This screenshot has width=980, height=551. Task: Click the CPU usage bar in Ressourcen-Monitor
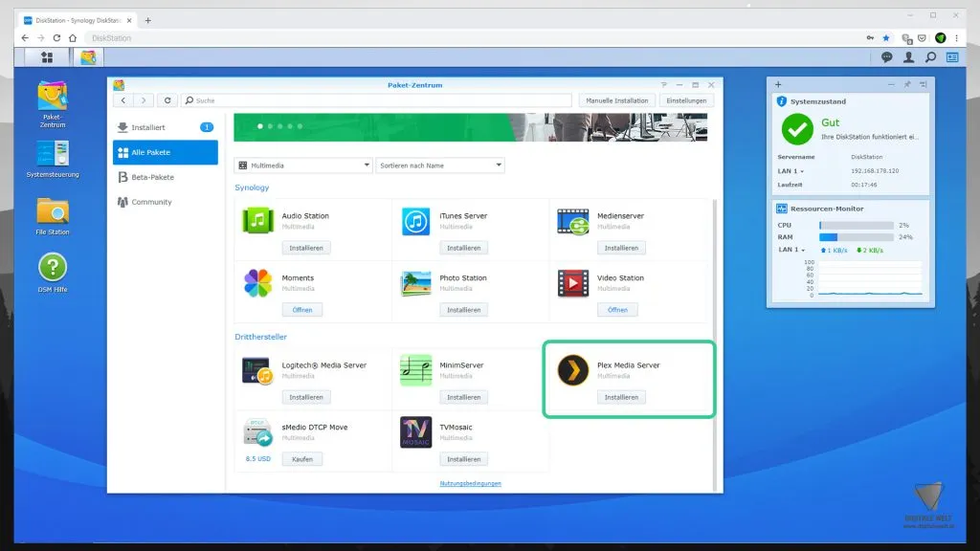click(x=857, y=225)
